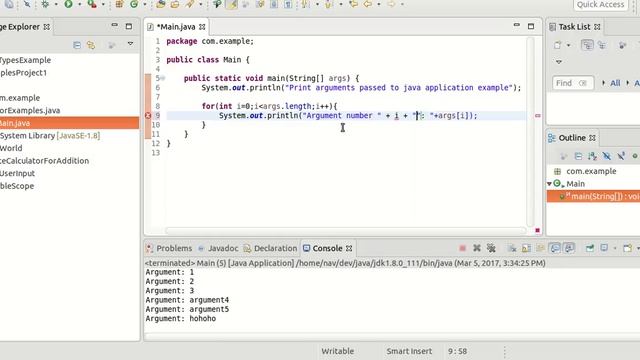Click the green Run button in toolbar
Image resolution: width=640 pixels, height=360 pixels.
[x=69, y=4]
